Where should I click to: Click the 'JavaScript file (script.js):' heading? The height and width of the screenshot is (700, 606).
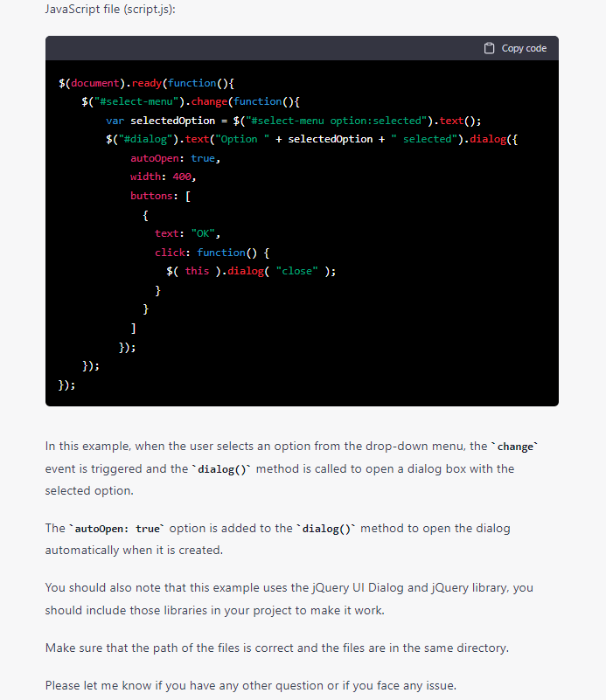[x=110, y=9]
